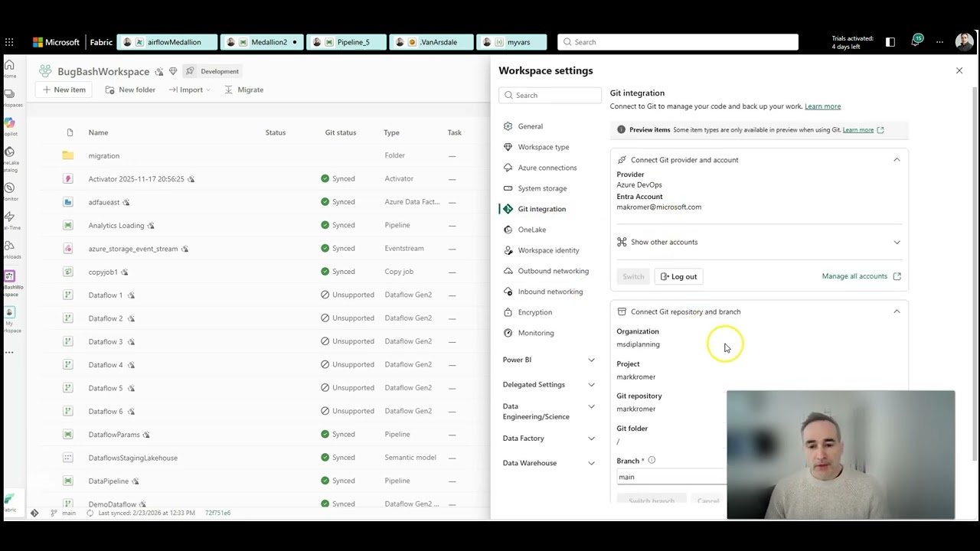
Task: Switch to Medallion2 tab
Action: [x=262, y=42]
